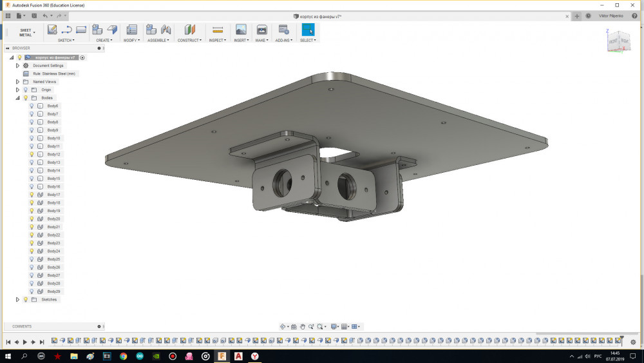Jump to timeline beginning
This screenshot has height=363, width=644.
tap(8, 342)
